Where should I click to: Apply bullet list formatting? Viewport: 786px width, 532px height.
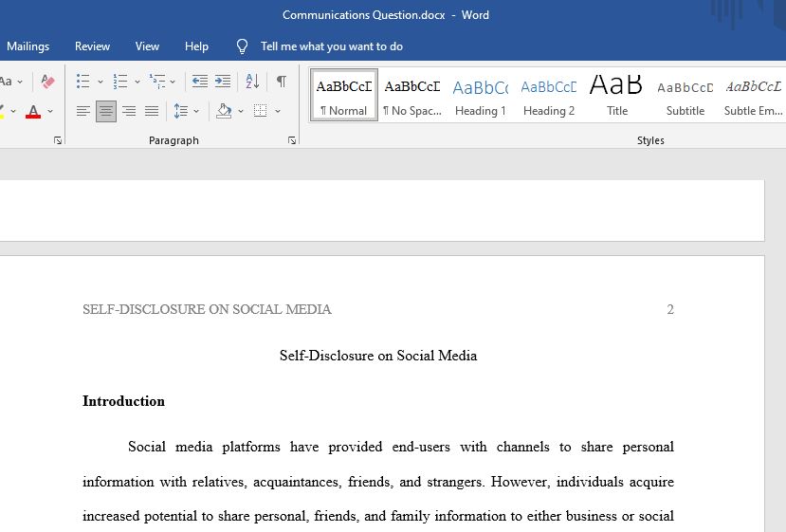[83, 82]
